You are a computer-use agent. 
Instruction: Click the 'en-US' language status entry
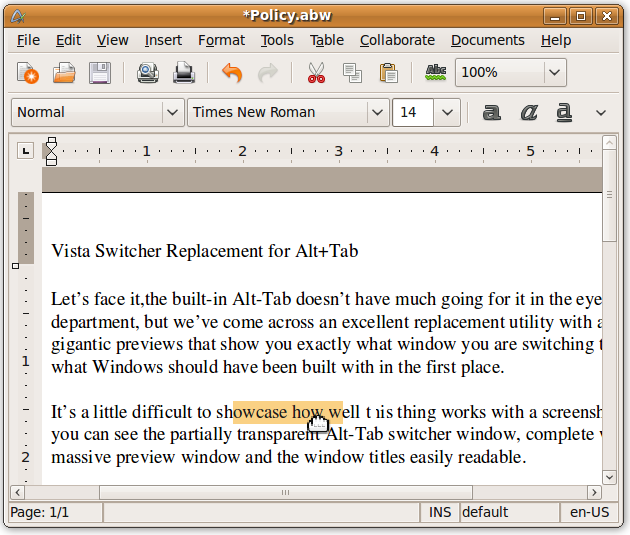(589, 512)
